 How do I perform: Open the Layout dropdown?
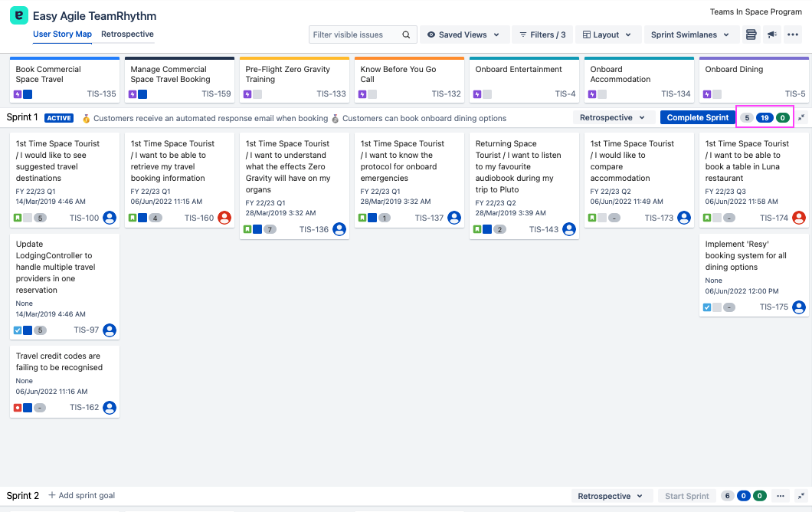[607, 34]
